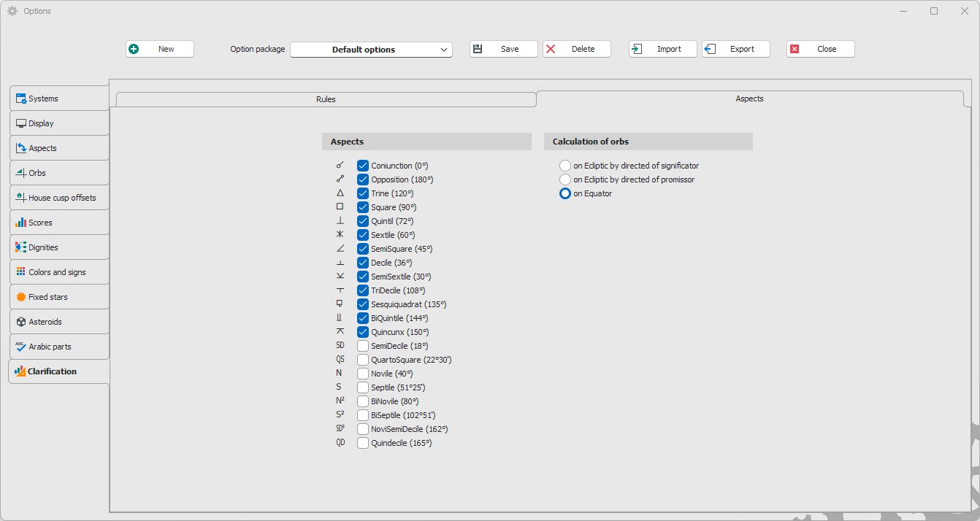Click the Colors and signs grid icon
This screenshot has height=521, width=980.
click(21, 272)
